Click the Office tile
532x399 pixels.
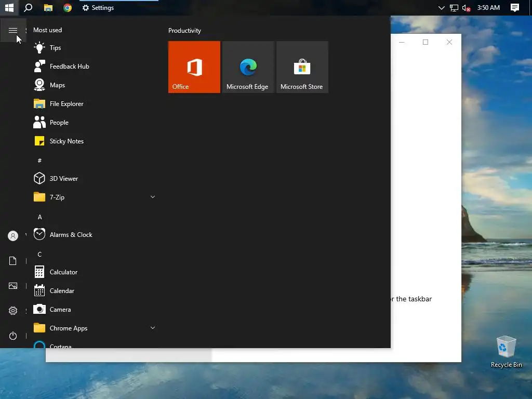pyautogui.click(x=194, y=67)
